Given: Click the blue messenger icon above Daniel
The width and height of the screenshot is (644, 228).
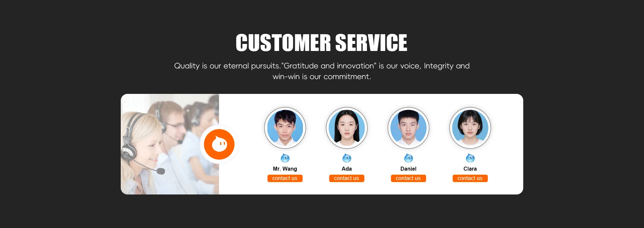Looking at the screenshot, I should pyautogui.click(x=409, y=158).
